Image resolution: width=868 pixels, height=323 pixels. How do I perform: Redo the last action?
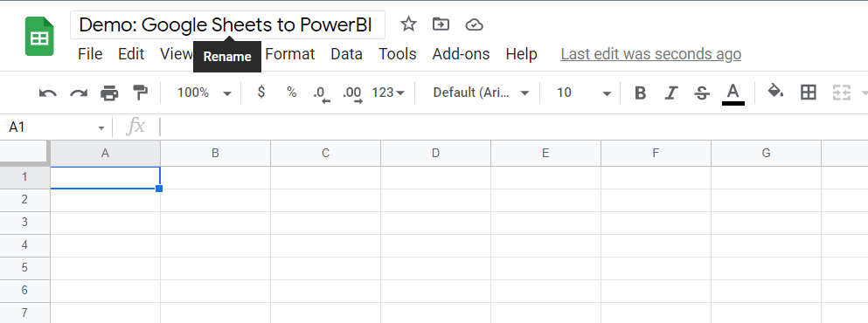point(79,93)
